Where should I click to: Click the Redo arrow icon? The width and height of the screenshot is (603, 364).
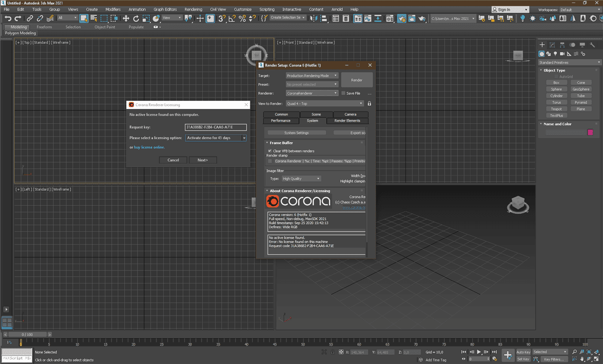point(18,18)
